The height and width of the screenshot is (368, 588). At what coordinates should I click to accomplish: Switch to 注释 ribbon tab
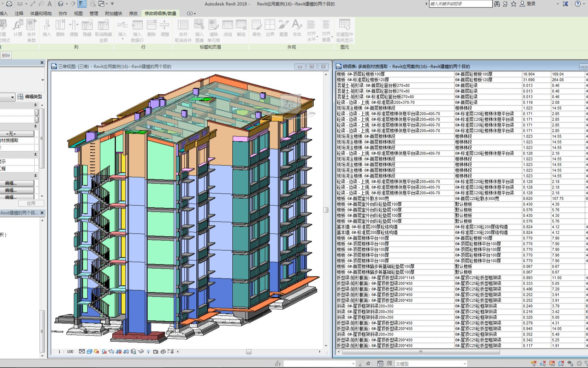click(19, 13)
